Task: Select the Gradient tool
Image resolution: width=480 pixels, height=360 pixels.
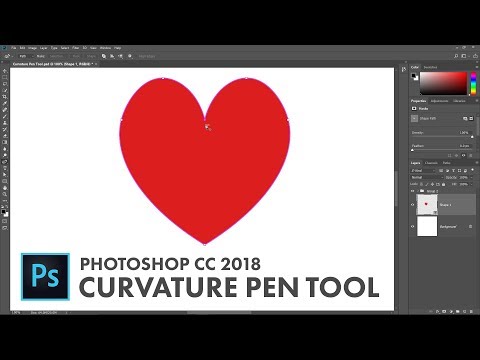Action: click(x=5, y=142)
